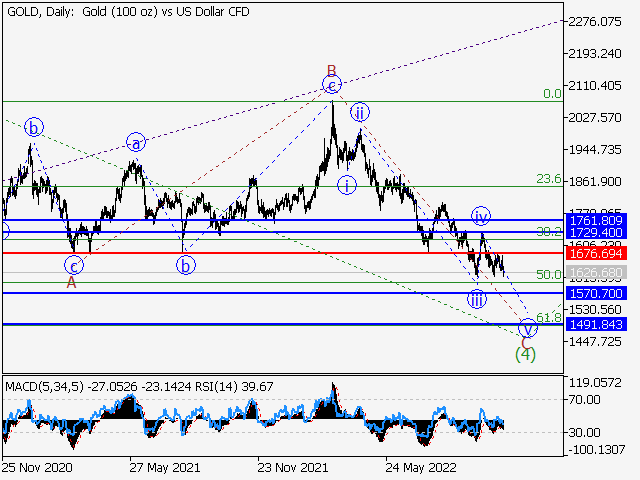The height and width of the screenshot is (480, 640).
Task: Select the red B wave label
Action: [331, 71]
